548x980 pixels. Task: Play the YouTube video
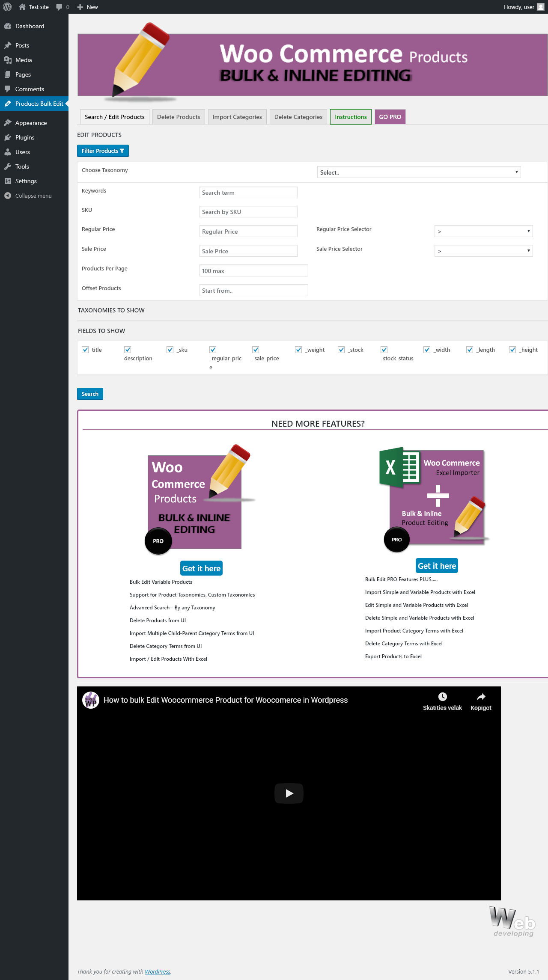[289, 793]
